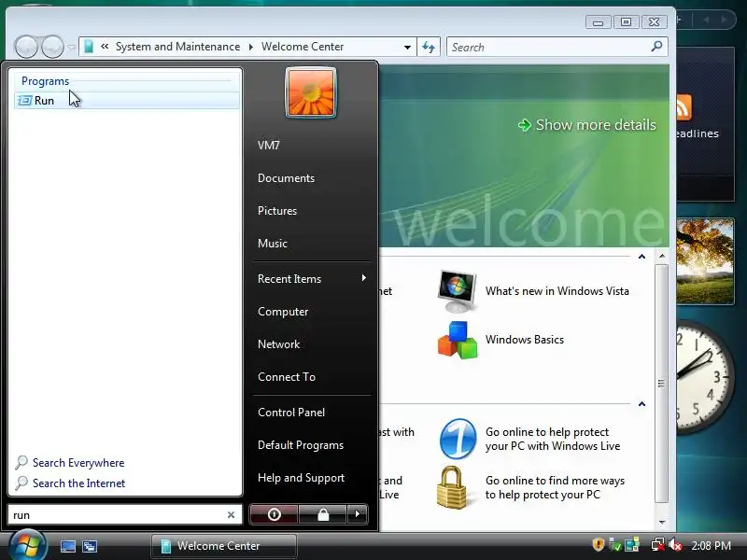Open Pictures from Start menu

tap(276, 211)
